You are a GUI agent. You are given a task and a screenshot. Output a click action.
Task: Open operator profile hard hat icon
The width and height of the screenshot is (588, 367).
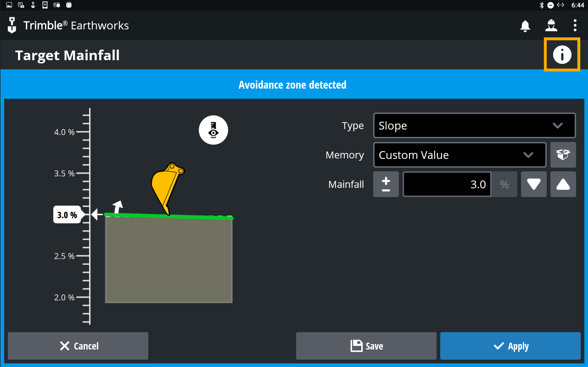click(x=551, y=25)
